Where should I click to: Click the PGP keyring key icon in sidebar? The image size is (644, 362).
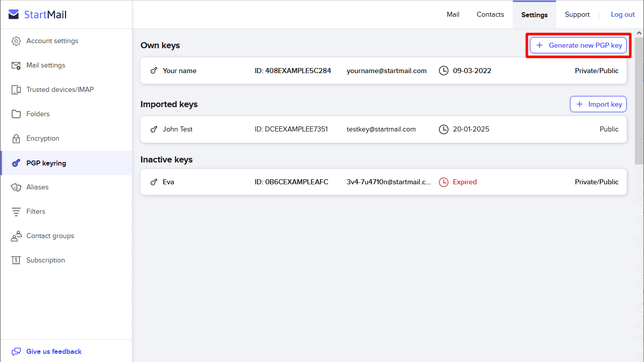pos(16,163)
